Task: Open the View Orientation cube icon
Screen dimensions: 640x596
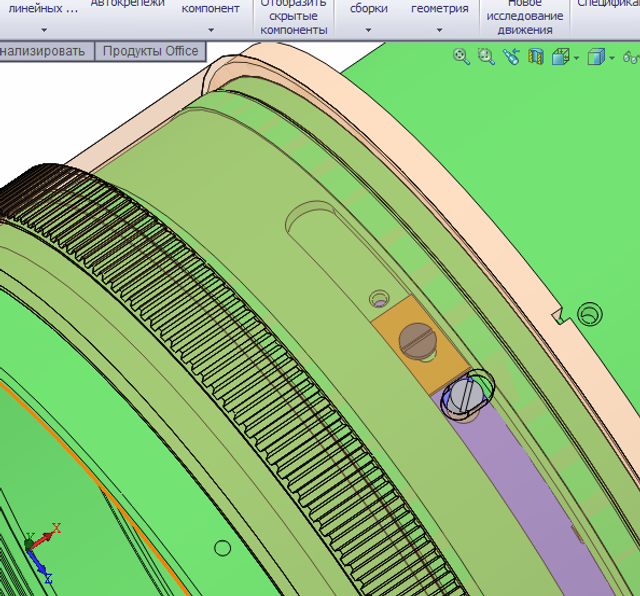Action: tap(561, 56)
